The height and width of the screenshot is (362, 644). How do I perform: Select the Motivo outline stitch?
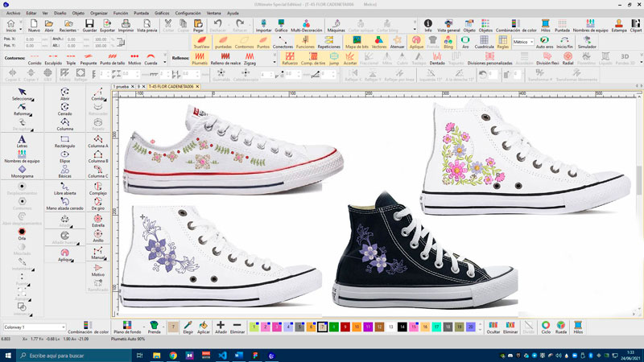[x=134, y=59]
